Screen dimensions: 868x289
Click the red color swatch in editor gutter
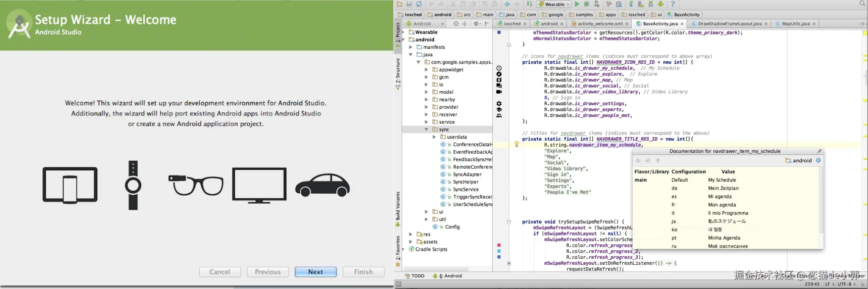(x=499, y=245)
